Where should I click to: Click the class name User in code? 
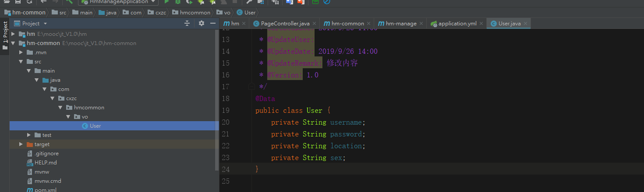point(315,111)
